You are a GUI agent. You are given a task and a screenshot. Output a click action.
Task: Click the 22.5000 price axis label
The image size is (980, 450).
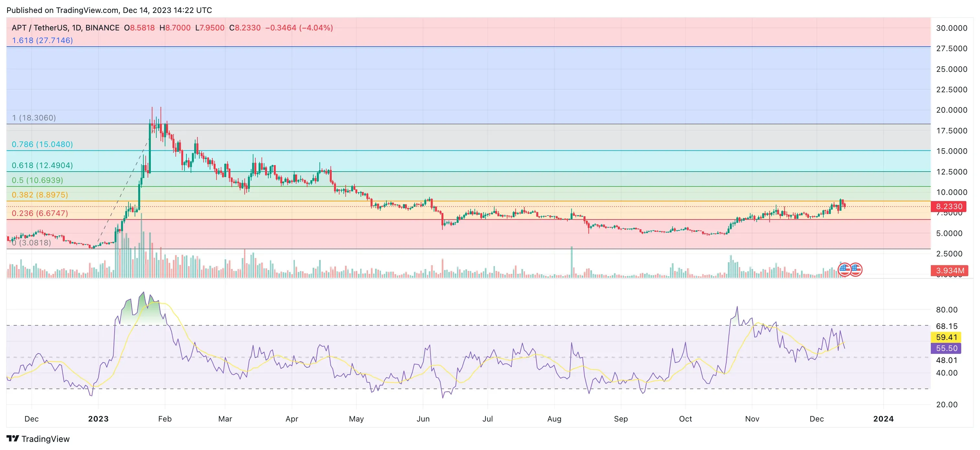click(952, 89)
